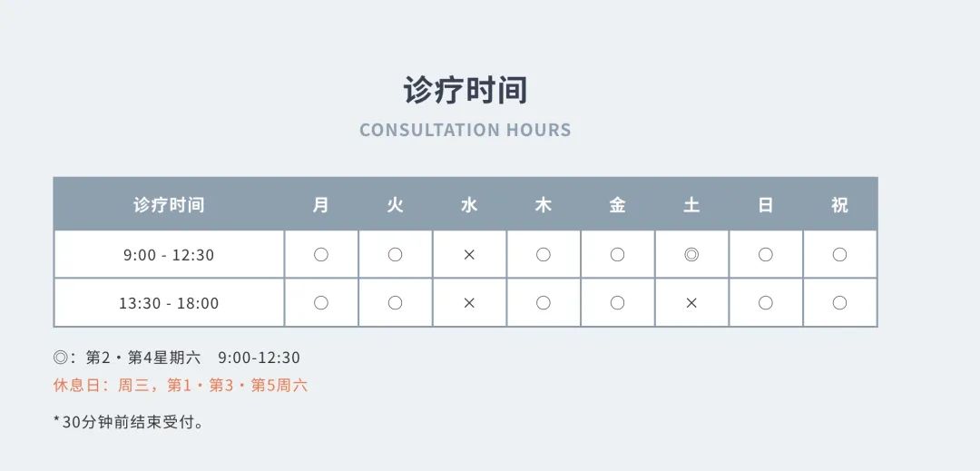Click the 诊疗时间 table header cell
Image resolution: width=980 pixels, height=471 pixels.
pos(169,205)
